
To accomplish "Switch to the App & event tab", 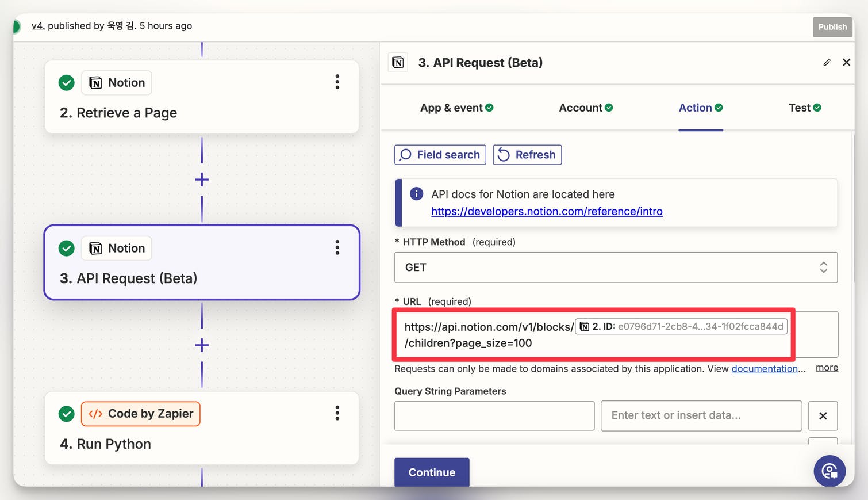I will 456,108.
